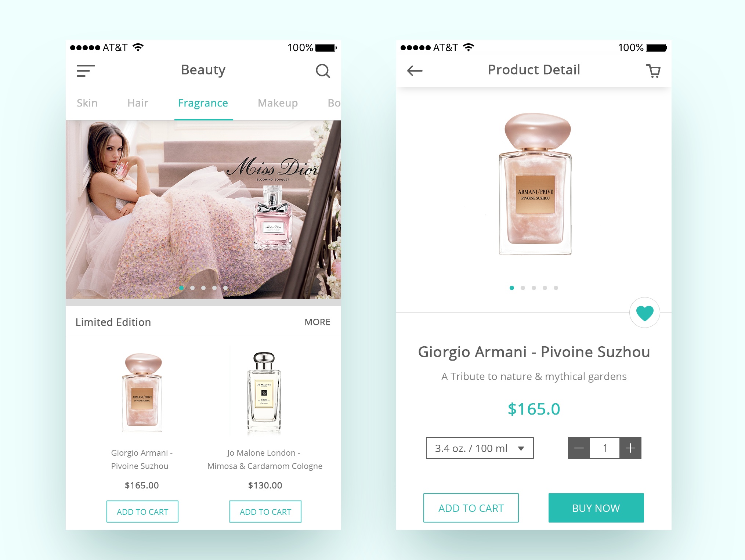
Task: Open the shopping cart icon
Action: pos(653,71)
